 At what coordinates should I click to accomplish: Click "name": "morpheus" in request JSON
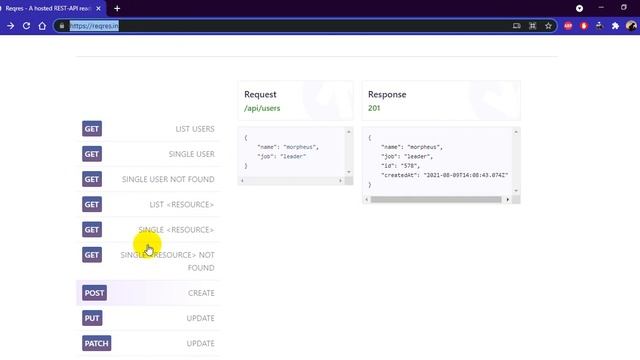[x=288, y=147]
